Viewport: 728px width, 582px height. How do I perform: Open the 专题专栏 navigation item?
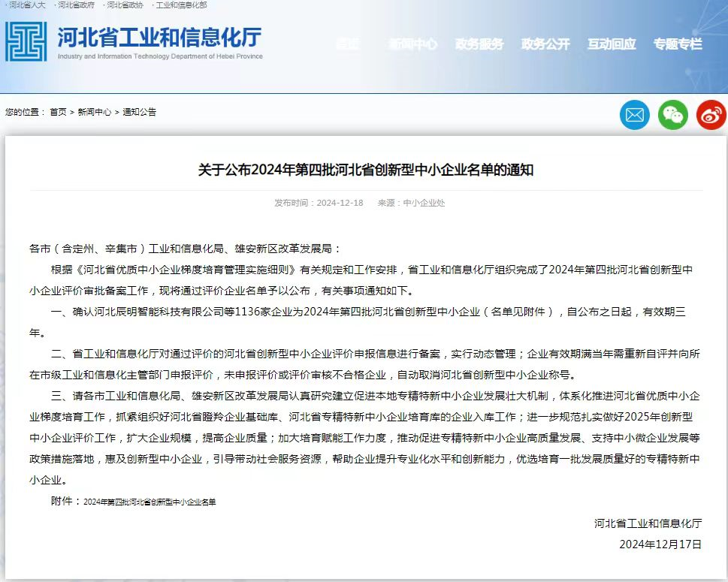[678, 44]
